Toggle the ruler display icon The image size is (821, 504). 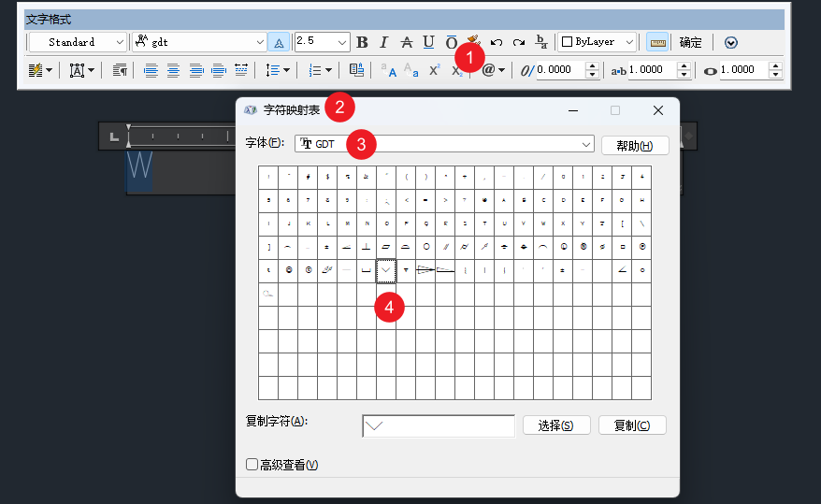657,42
